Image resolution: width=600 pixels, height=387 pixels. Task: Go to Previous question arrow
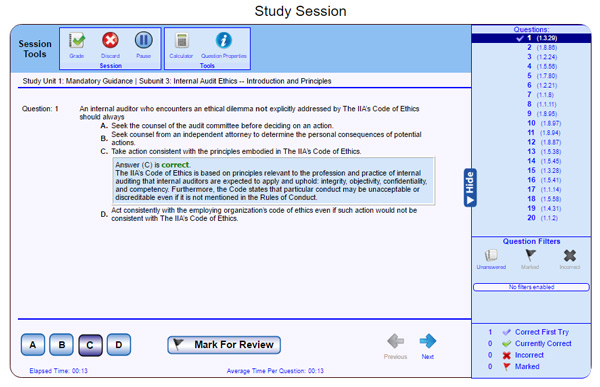395,341
